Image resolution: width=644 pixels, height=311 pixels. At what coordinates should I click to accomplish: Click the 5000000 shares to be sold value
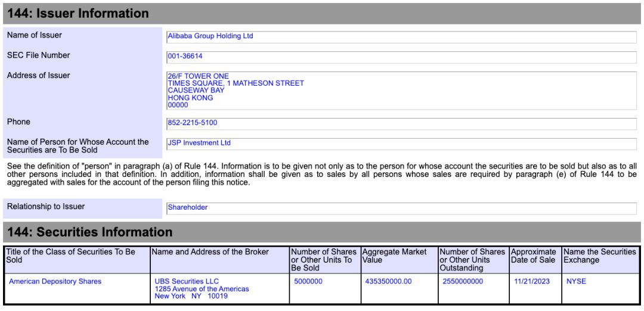click(308, 282)
